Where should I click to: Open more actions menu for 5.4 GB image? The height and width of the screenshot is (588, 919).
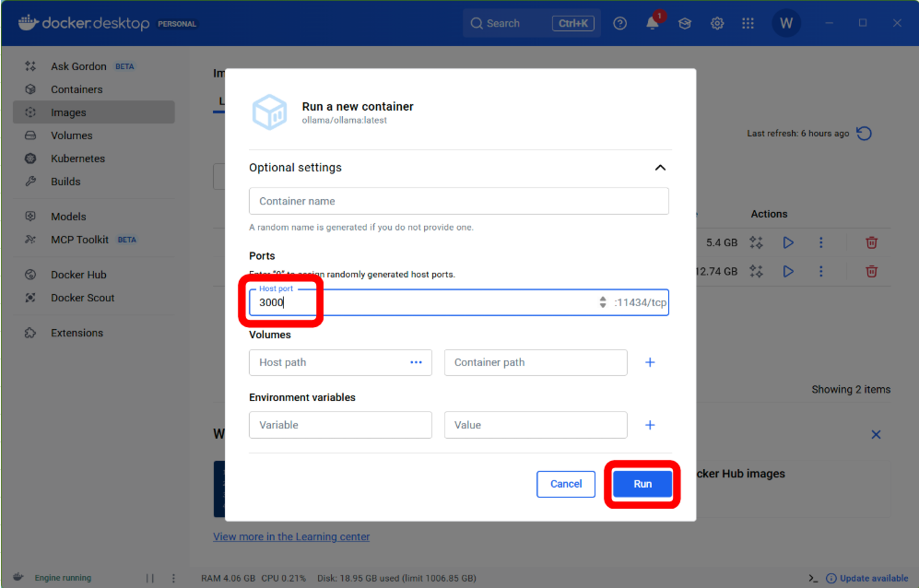click(x=820, y=243)
